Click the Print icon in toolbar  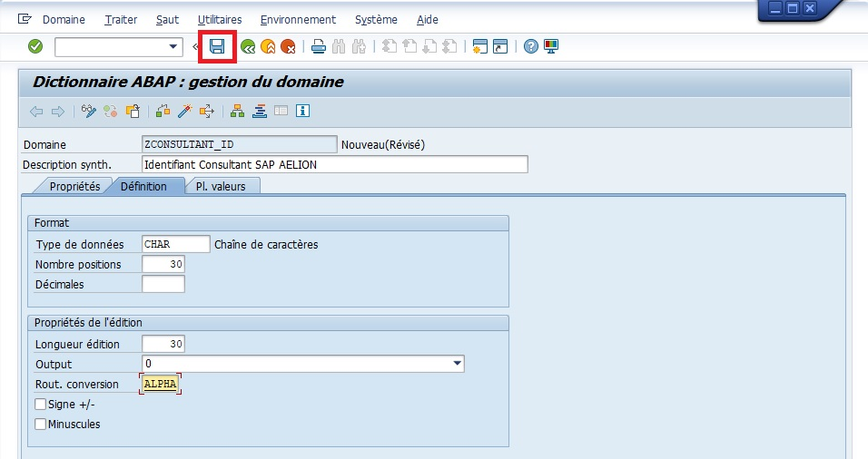(x=319, y=46)
